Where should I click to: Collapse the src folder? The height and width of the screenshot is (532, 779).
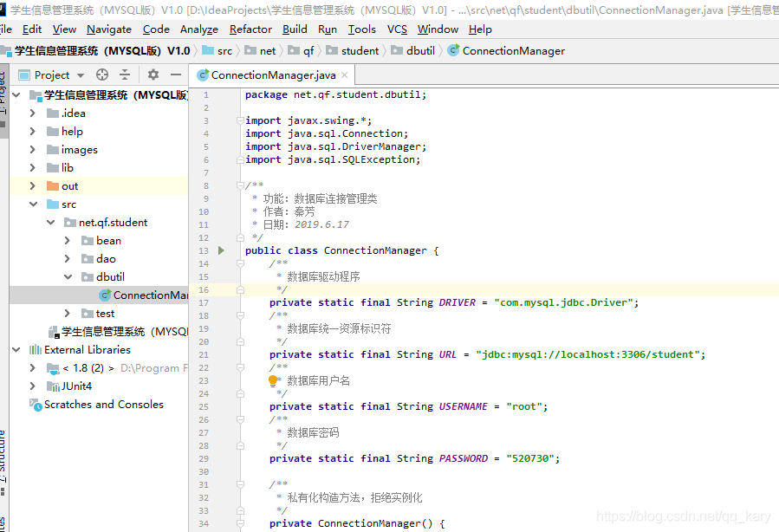pos(33,204)
